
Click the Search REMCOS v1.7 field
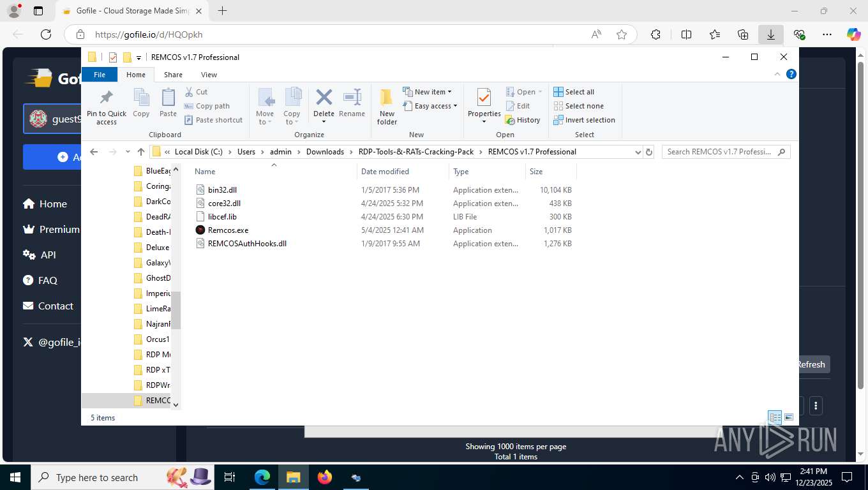click(726, 152)
